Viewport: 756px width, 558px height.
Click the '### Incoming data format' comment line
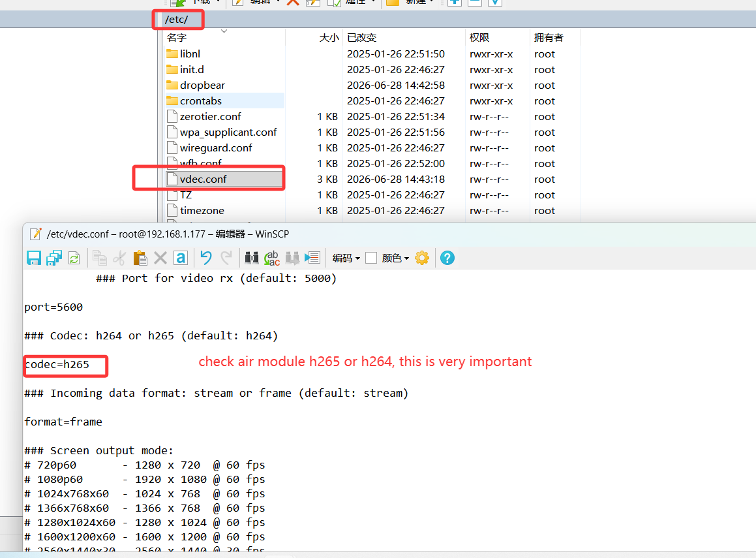(x=217, y=393)
